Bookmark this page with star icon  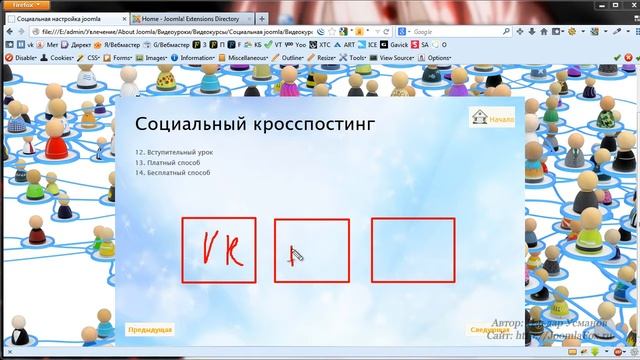point(332,31)
